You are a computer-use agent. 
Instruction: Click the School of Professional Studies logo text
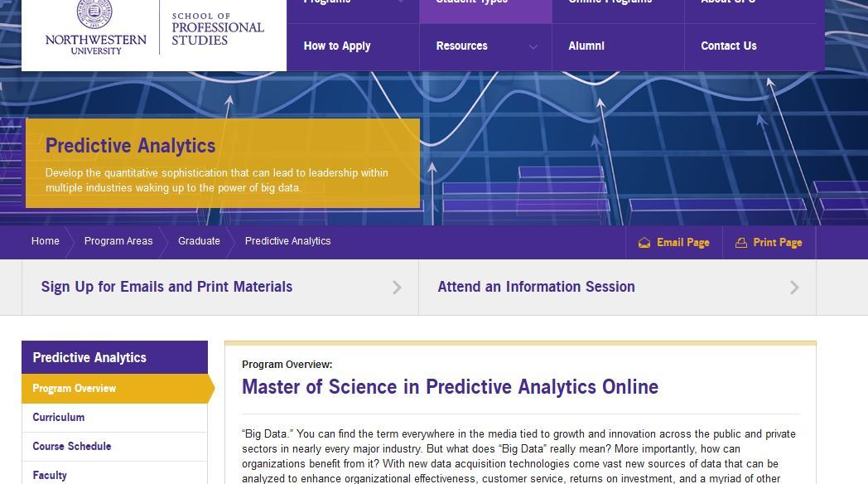pos(218,29)
